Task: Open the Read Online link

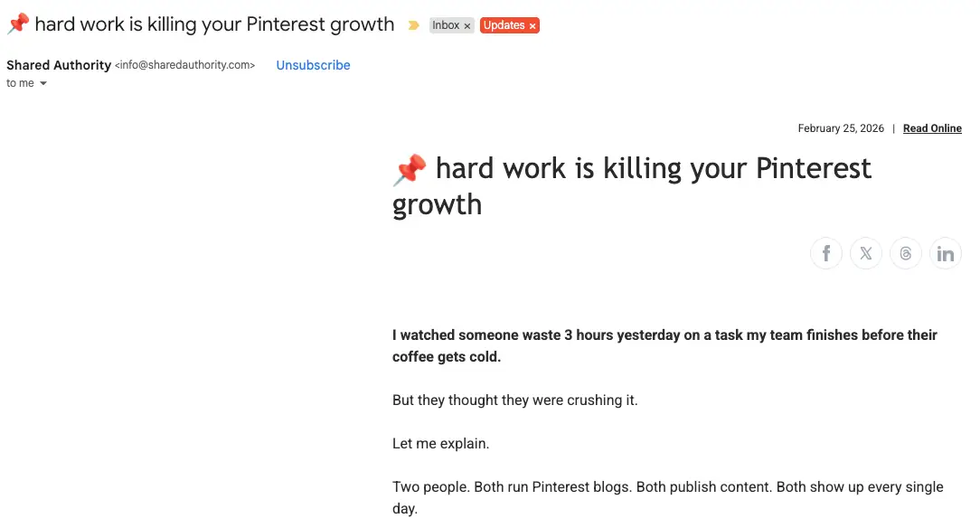Action: 932,128
